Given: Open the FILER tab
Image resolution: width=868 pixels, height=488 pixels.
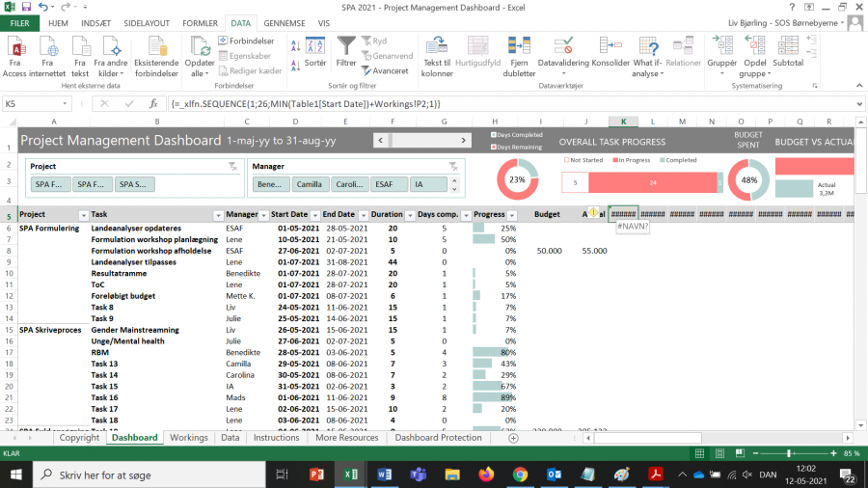Looking at the screenshot, I should tap(19, 23).
